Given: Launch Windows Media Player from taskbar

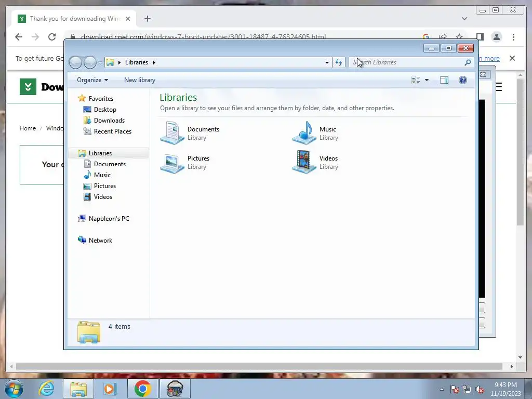Looking at the screenshot, I should tap(110, 389).
